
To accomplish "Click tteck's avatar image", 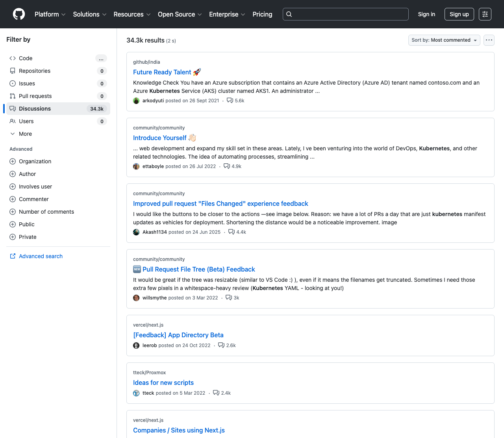I will click(136, 393).
